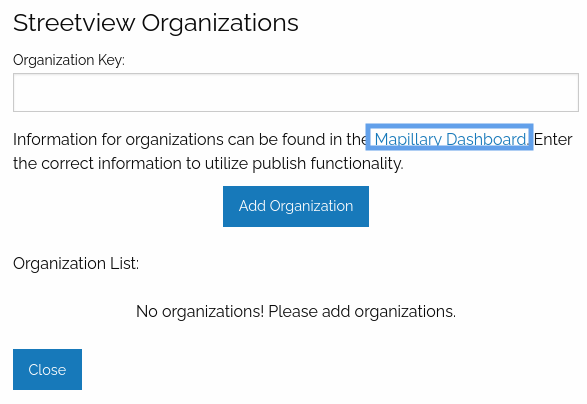Click the Add Organization button
Screen dimensions: 587x404
click(x=296, y=206)
